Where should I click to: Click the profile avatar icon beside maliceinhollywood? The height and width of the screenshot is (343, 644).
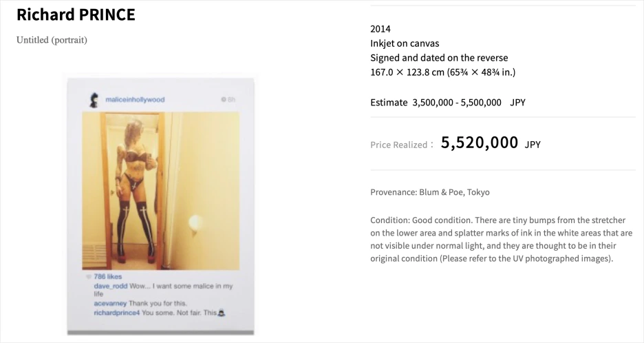click(94, 100)
